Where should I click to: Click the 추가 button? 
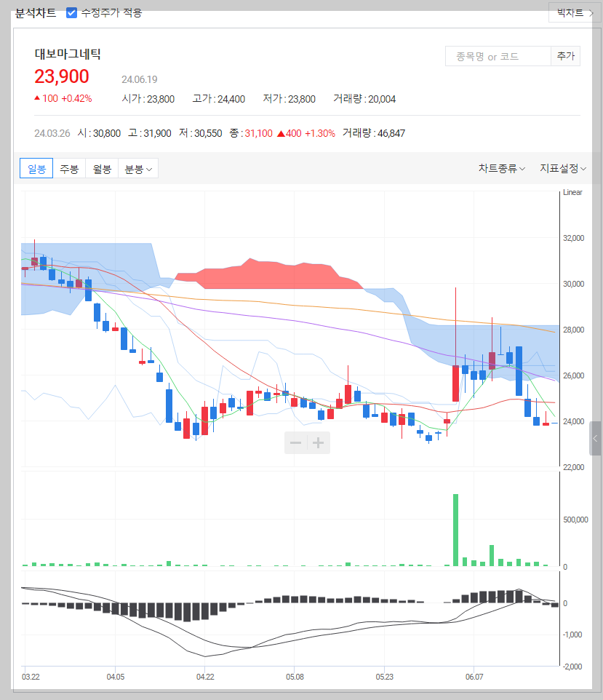pos(565,56)
